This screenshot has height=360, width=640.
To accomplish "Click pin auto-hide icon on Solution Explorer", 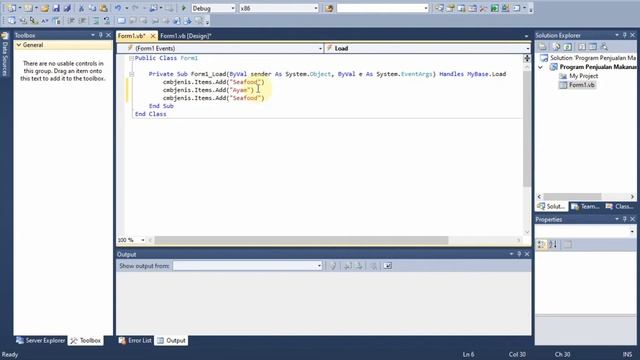I will pyautogui.click(x=624, y=35).
